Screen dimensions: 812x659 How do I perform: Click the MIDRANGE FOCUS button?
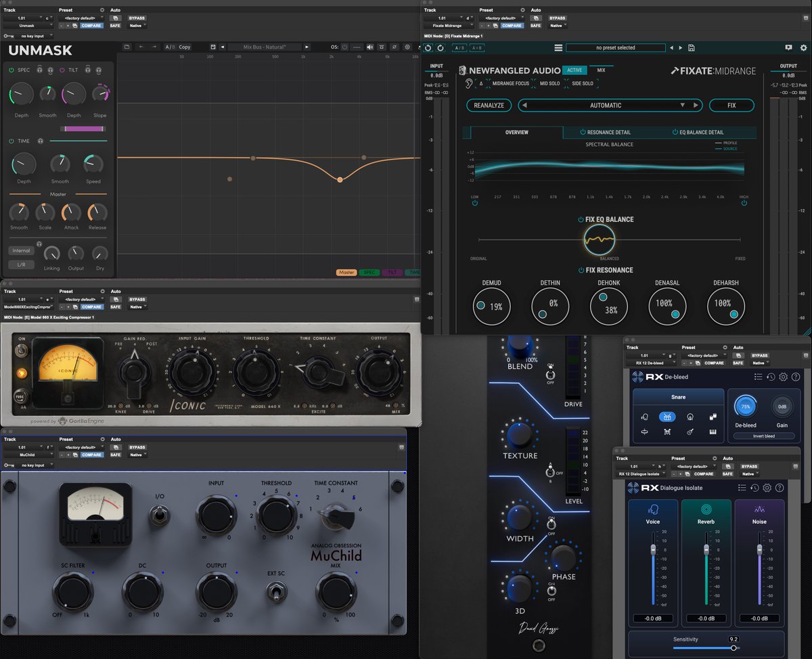(511, 83)
